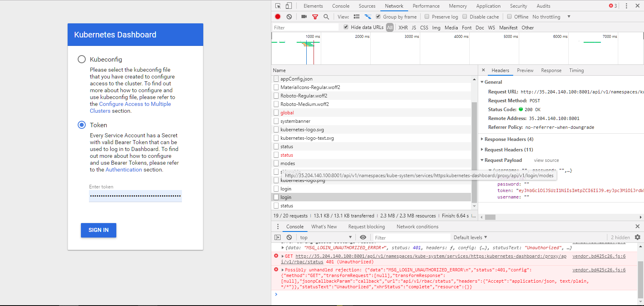Open the Sources panel
The image size is (644, 306).
[367, 6]
